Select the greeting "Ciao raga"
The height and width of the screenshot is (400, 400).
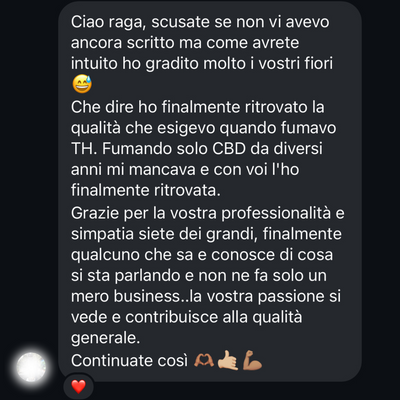108,23
